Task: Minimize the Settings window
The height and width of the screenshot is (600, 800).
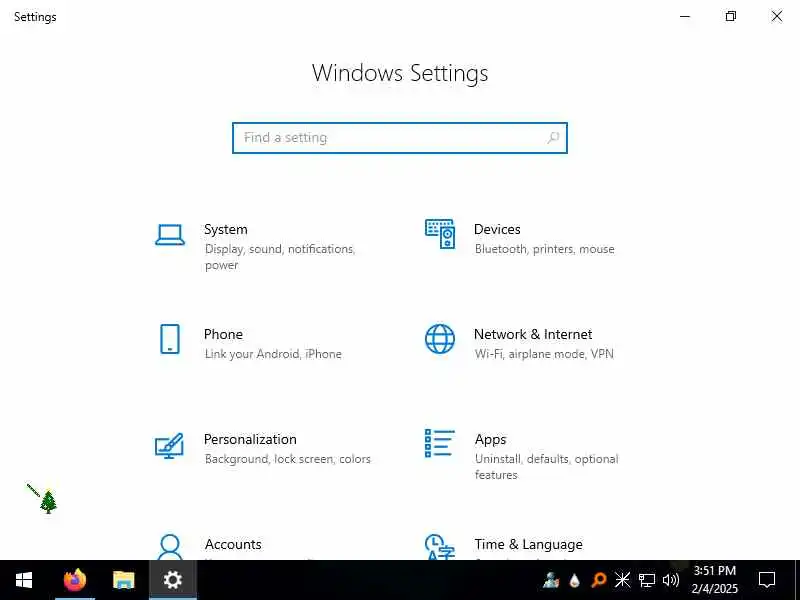Action: point(685,16)
